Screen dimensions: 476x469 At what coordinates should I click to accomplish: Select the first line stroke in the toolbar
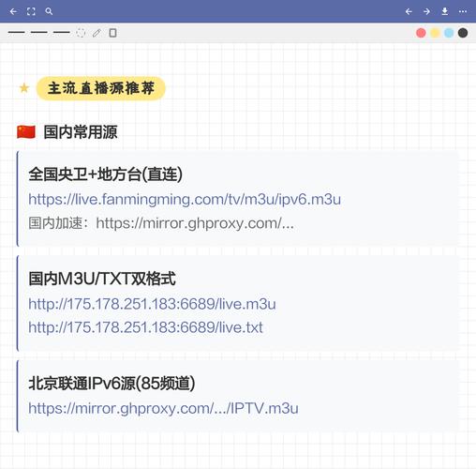(x=16, y=32)
